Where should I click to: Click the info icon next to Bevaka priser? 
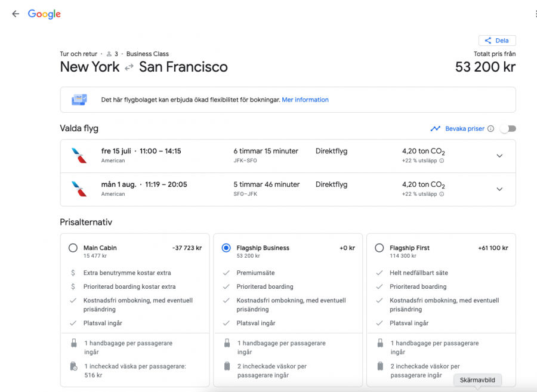coord(490,129)
